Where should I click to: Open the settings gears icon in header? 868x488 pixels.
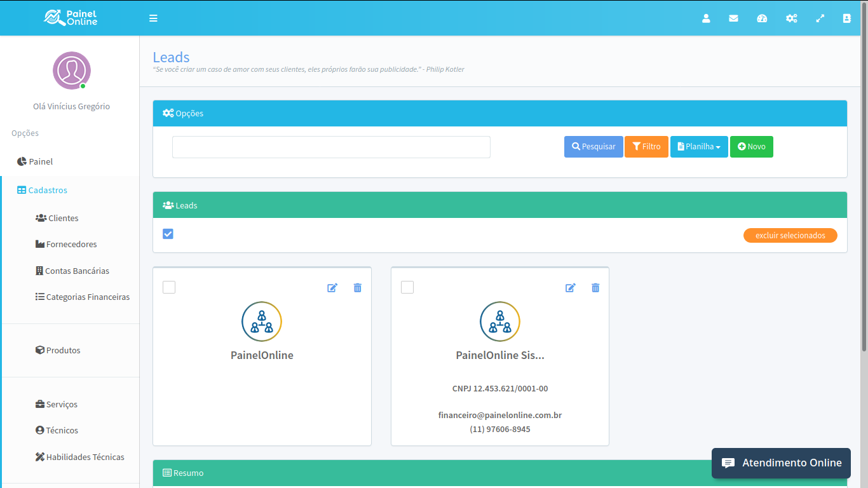point(791,18)
